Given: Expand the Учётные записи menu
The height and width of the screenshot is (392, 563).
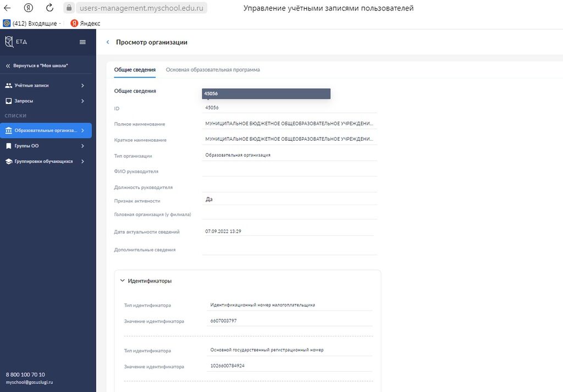Looking at the screenshot, I should point(45,85).
